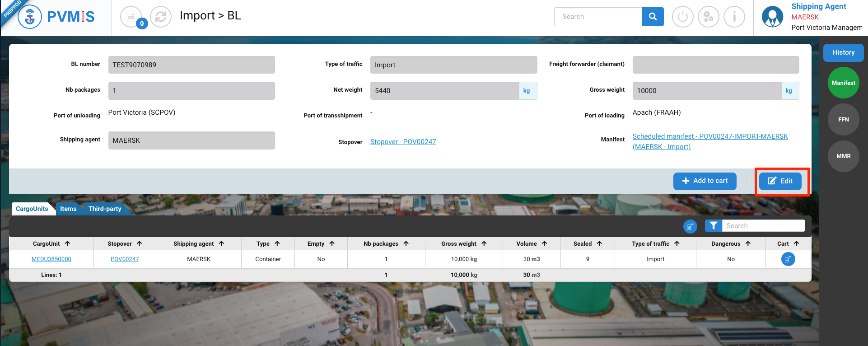The height and width of the screenshot is (346, 868).
Task: Click the power logout icon
Action: pyautogui.click(x=682, y=17)
